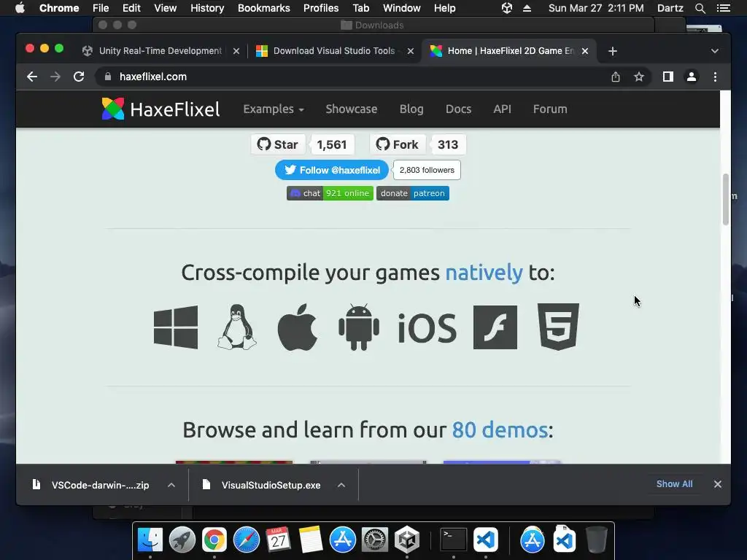Screen dimensions: 747x560
Task: Expand the Examples dropdown in navbar
Action: point(274,109)
